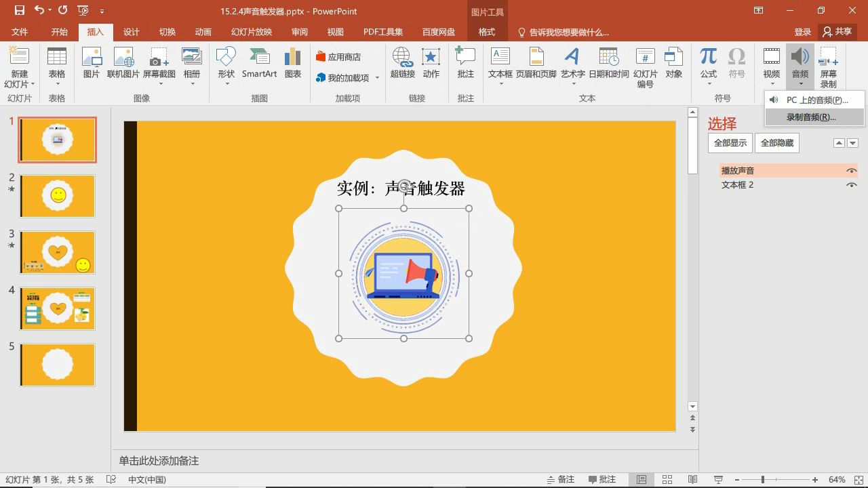Open the 文件 file tab

(x=20, y=32)
